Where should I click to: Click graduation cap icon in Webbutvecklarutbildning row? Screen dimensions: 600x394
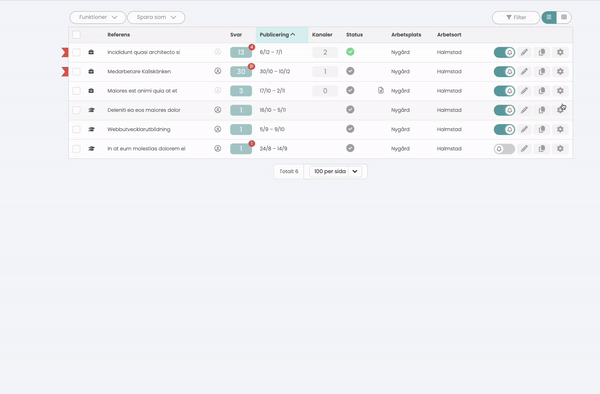(91, 129)
